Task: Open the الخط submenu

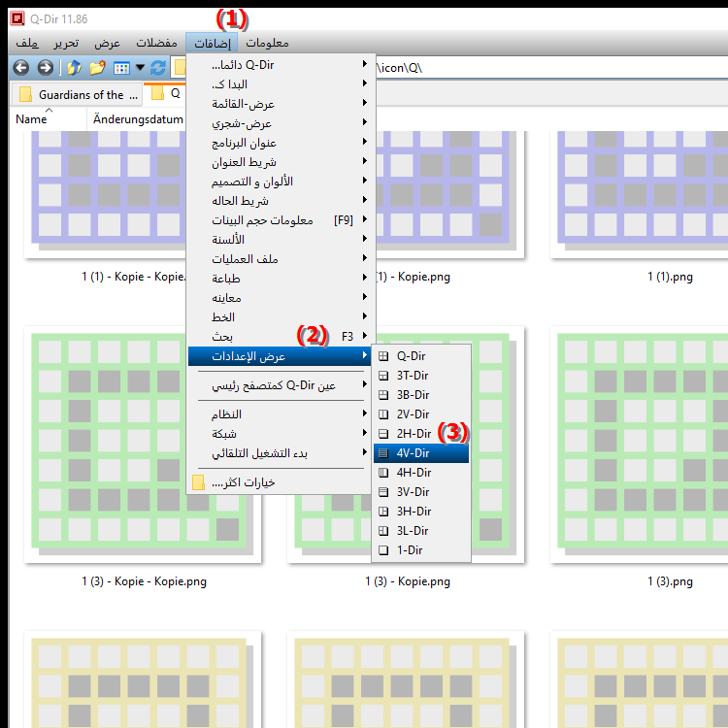Action: (x=280, y=317)
